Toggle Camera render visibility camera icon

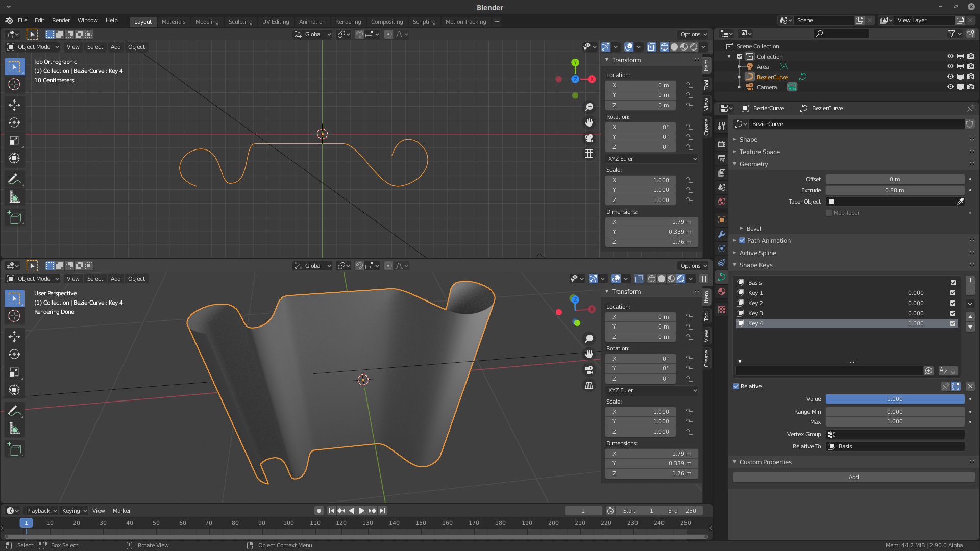971,87
